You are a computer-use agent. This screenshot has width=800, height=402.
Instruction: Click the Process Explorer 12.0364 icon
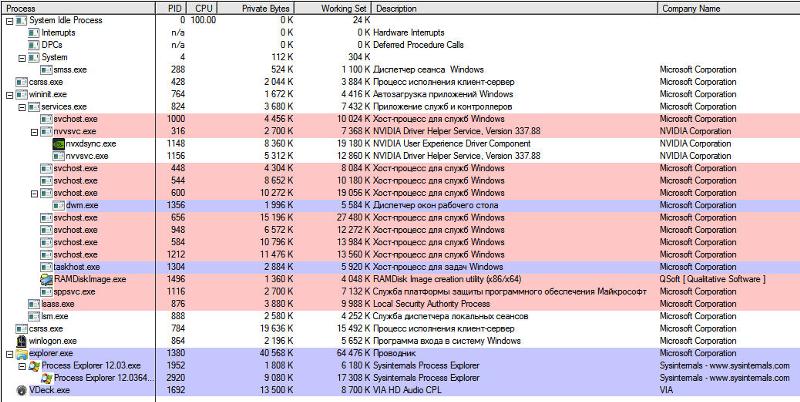[x=46, y=378]
